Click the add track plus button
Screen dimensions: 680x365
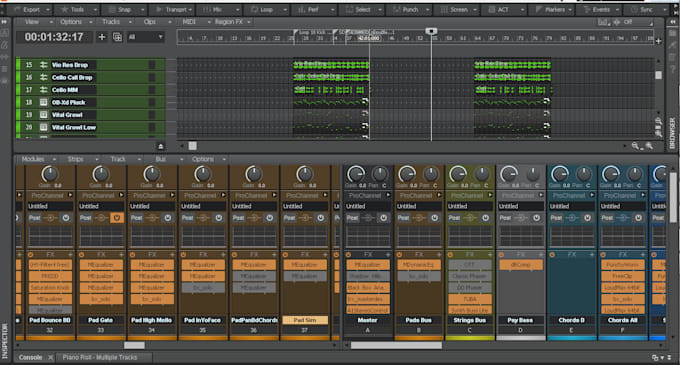101,37
